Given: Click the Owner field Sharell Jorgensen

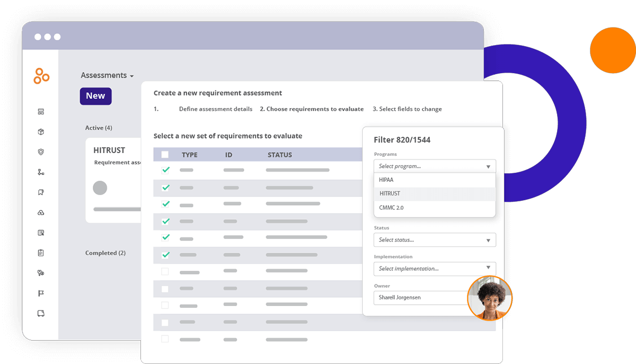Looking at the screenshot, I should 421,298.
